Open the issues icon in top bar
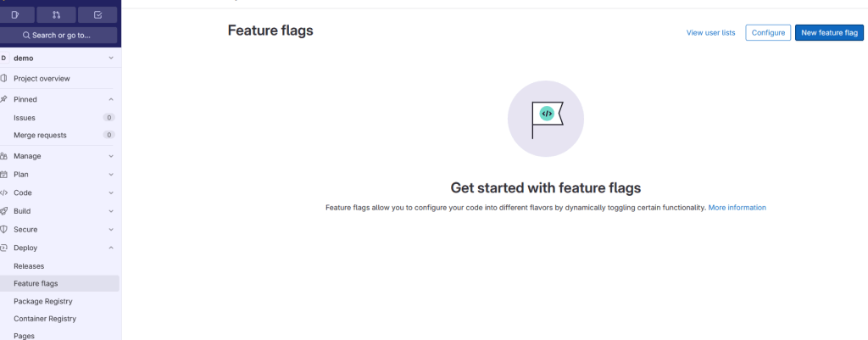The image size is (868, 340). [x=15, y=14]
